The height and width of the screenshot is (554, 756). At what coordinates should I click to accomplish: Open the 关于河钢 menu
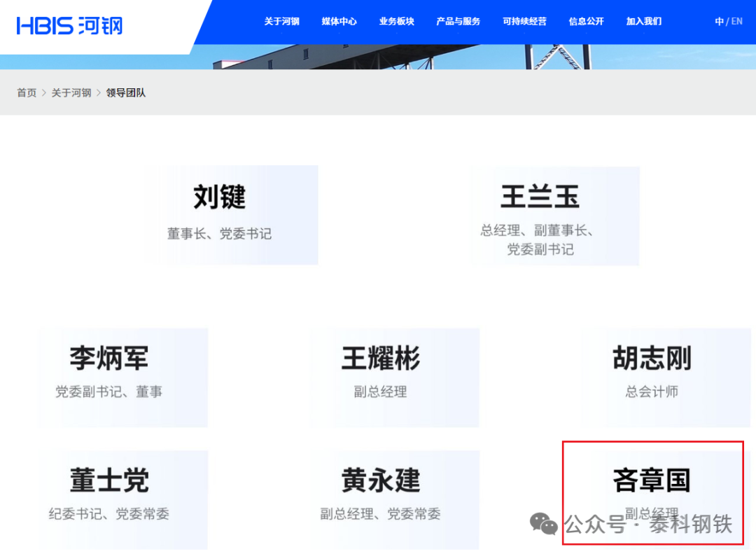coord(281,21)
